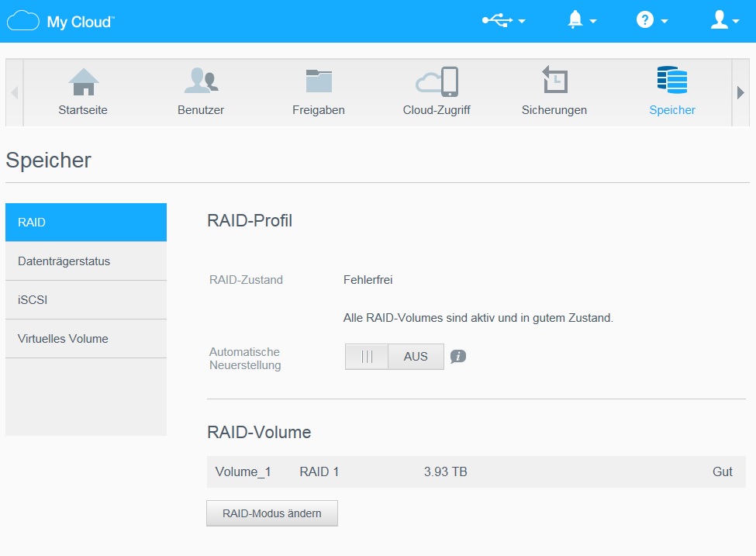Expand the user account dropdown arrow
756x556 pixels.
coord(736,21)
